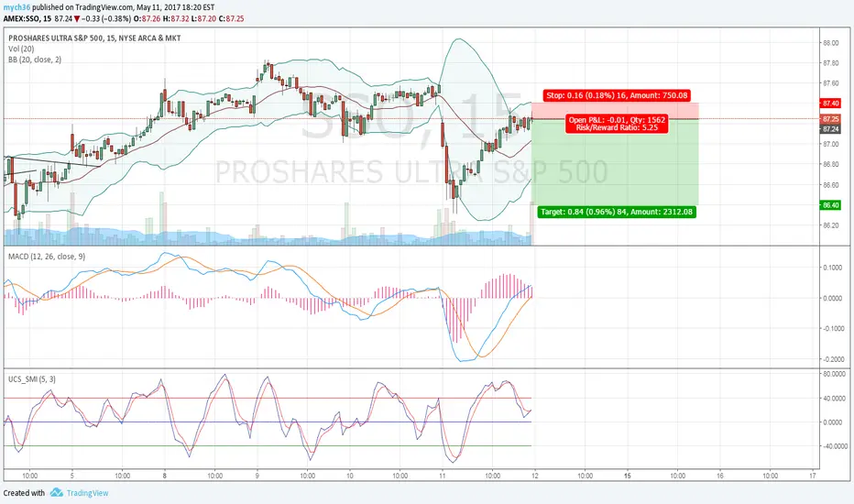Screen dimensions: 854x504
Task: Click the -40.0000 SMI axis label
Action: (x=834, y=446)
